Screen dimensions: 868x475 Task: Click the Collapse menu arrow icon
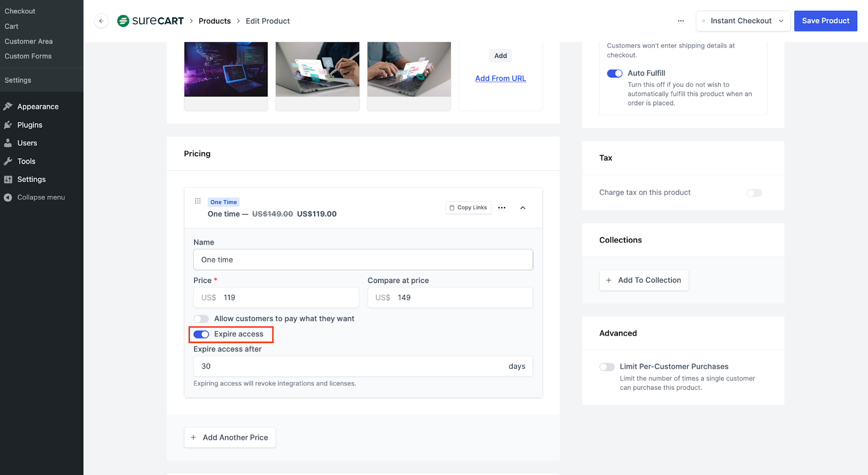8,197
